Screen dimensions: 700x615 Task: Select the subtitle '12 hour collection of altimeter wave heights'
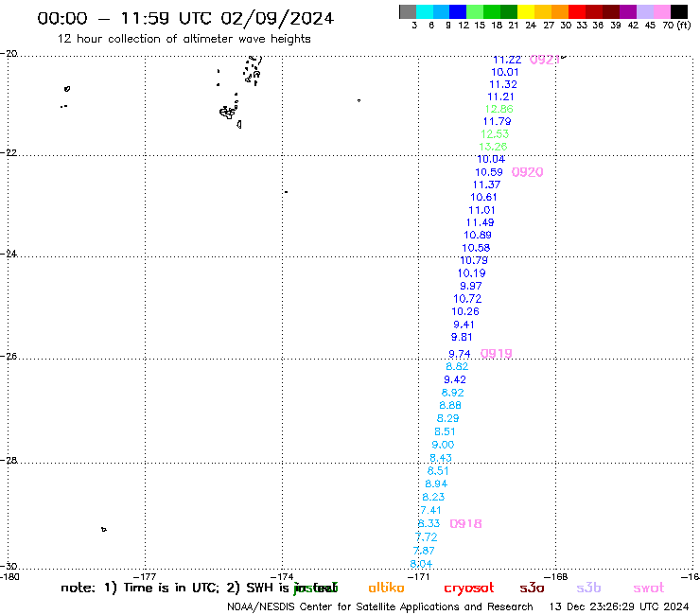click(x=184, y=39)
